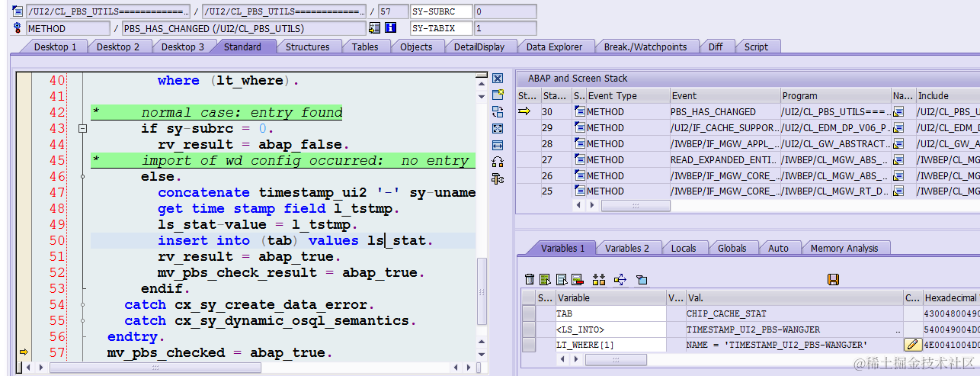Click the line number field showing 57
Image resolution: width=980 pixels, height=376 pixels.
392,11
